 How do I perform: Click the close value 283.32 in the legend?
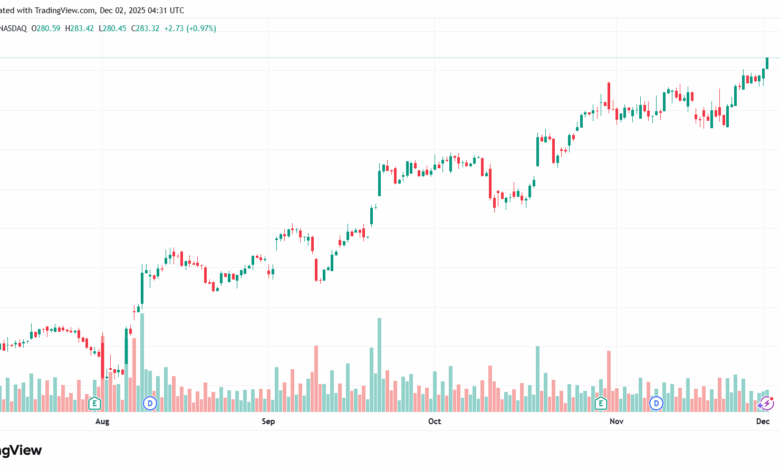click(x=148, y=28)
